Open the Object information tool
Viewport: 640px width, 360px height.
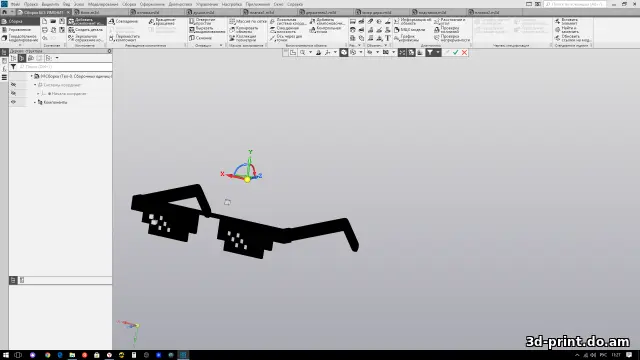pyautogui.click(x=412, y=21)
